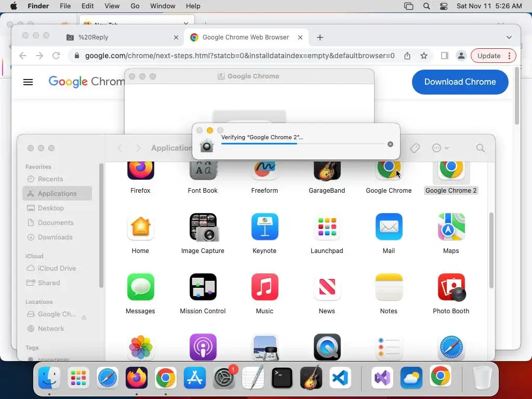The width and height of the screenshot is (532, 399).
Task: Open a new Chrome tab
Action: [320, 37]
